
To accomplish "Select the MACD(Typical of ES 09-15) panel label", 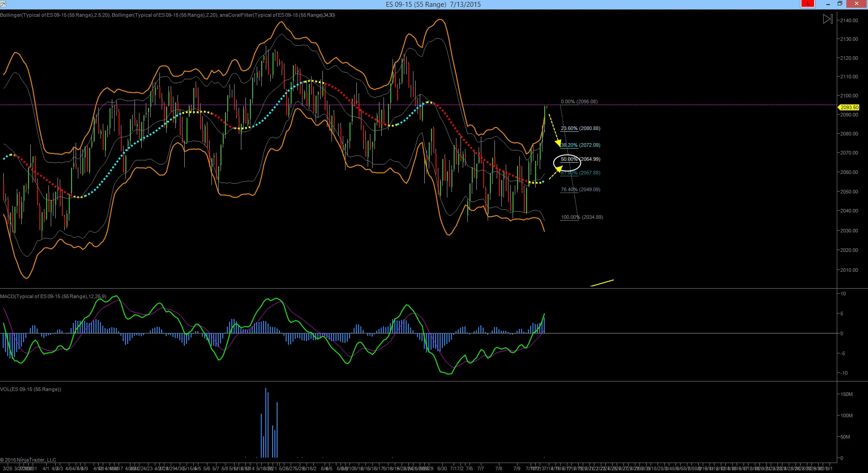I will tap(53, 296).
